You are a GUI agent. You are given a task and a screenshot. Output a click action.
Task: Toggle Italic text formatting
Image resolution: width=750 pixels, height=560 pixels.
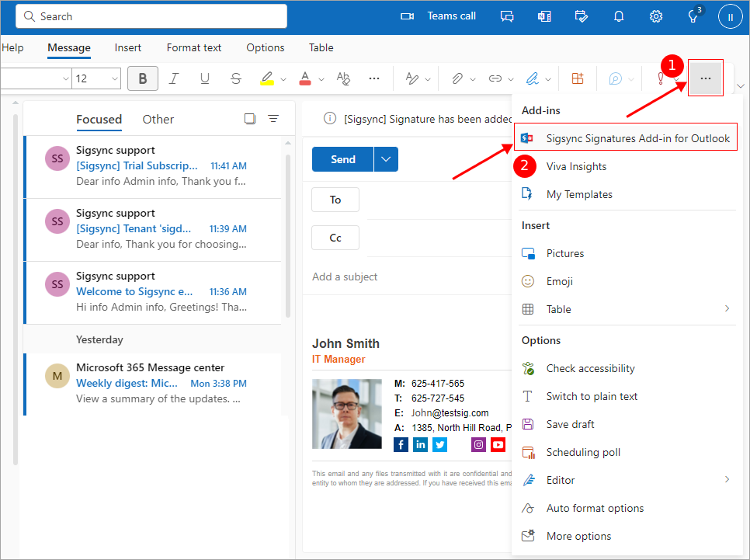(x=174, y=78)
